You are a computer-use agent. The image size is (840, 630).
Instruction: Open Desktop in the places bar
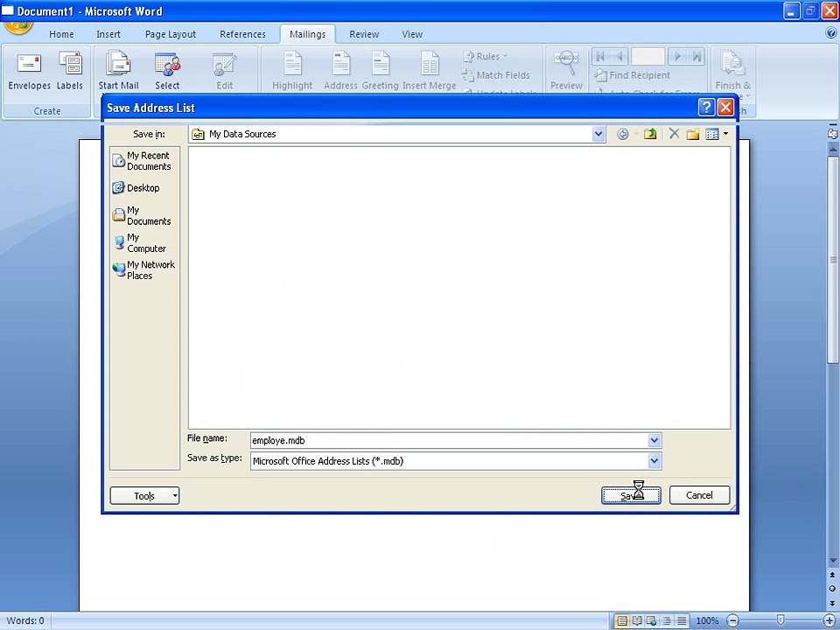pos(136,188)
